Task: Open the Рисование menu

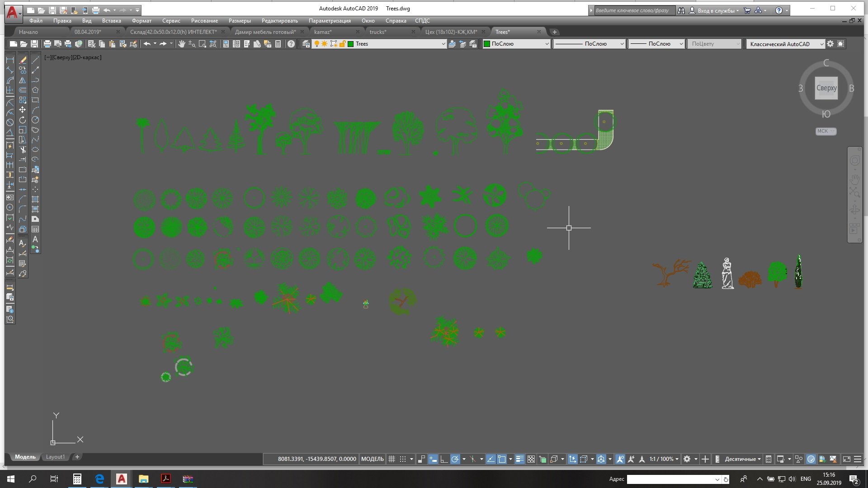Action: pyautogui.click(x=204, y=21)
